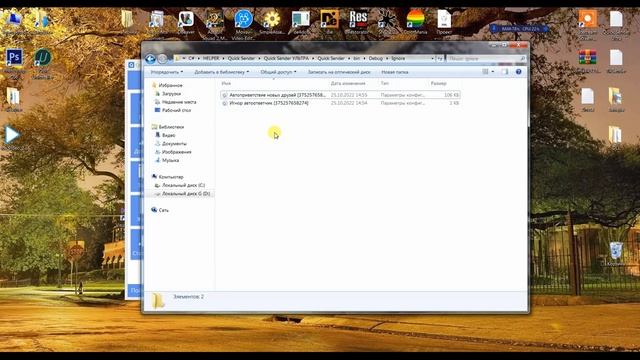Sort files by the Имя column header
This screenshot has height=360, width=640.
pyautogui.click(x=226, y=83)
